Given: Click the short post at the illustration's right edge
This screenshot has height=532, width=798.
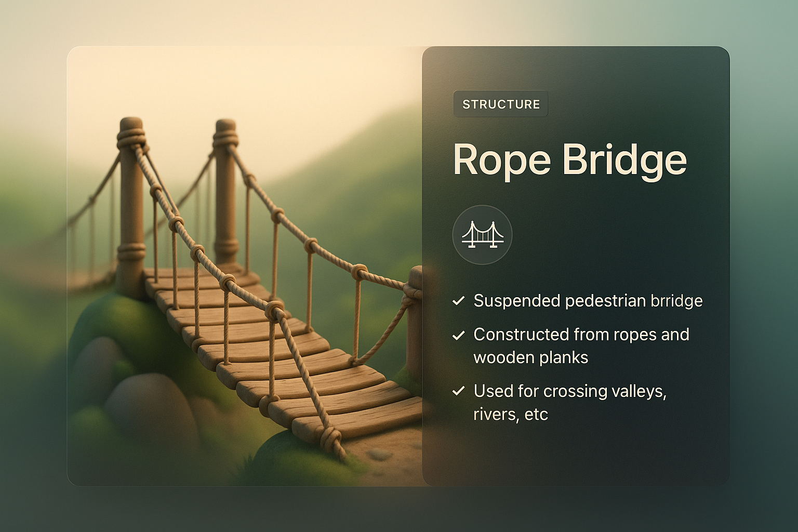Looking at the screenshot, I should [415, 322].
